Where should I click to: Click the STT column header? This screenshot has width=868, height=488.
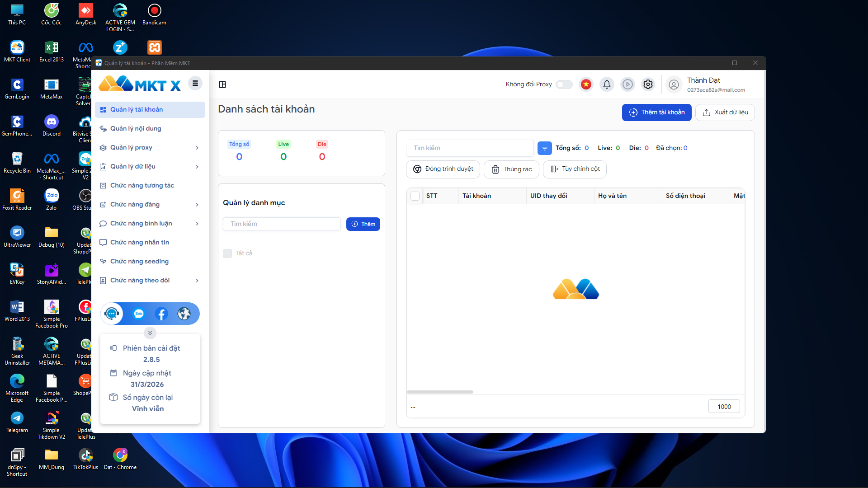tap(441, 196)
